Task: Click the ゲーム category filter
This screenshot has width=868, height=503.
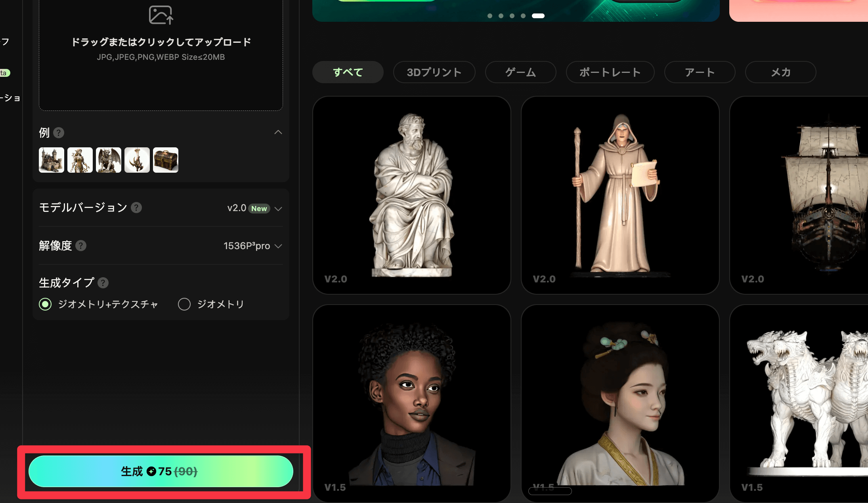Action: [x=520, y=72]
